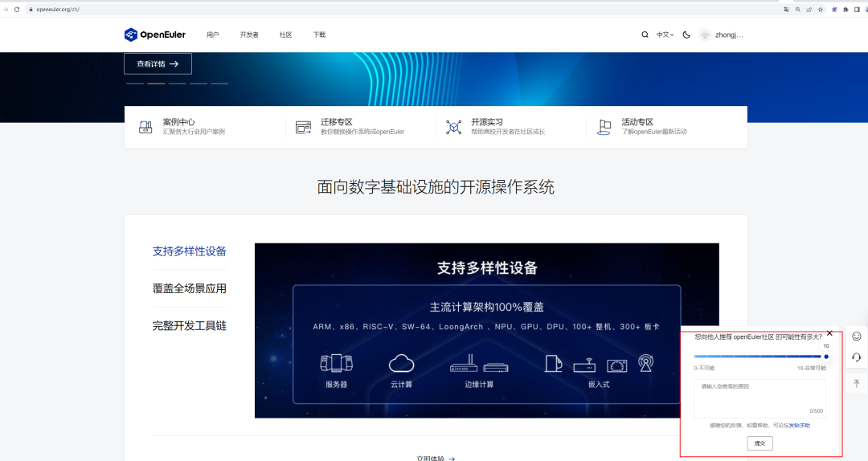This screenshot has height=461, width=868.
Task: Toggle dark mode with the moon icon
Action: point(686,35)
